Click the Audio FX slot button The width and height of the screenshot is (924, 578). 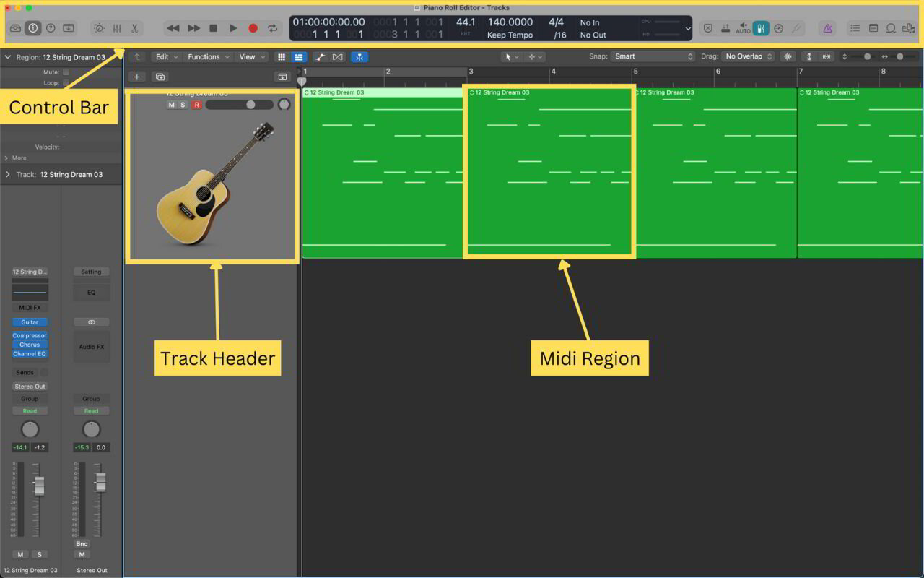(x=91, y=346)
